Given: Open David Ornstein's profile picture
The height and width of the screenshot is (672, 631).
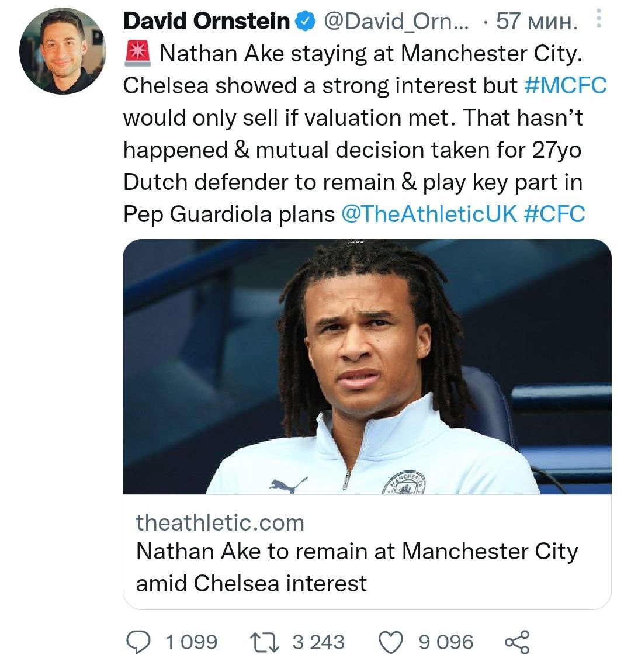Looking at the screenshot, I should point(63,51).
